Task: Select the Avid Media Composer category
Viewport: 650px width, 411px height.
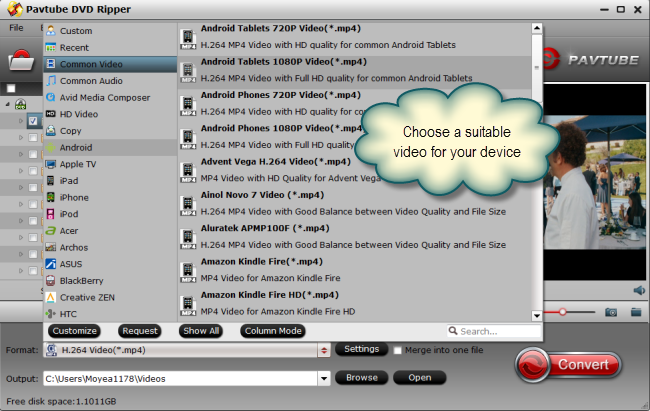Action: tap(110, 97)
